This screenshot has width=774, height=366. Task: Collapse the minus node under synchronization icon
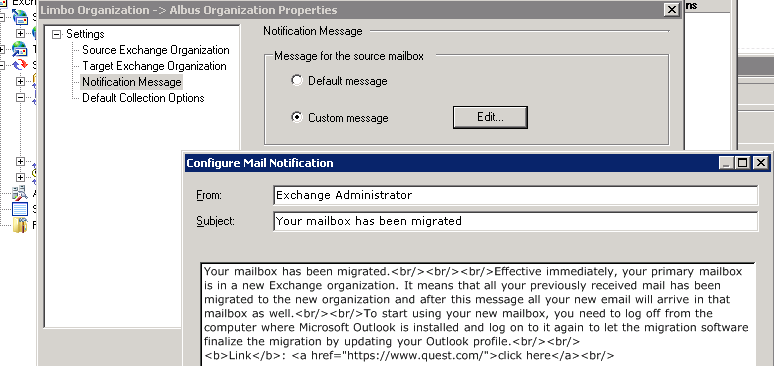coord(20,97)
